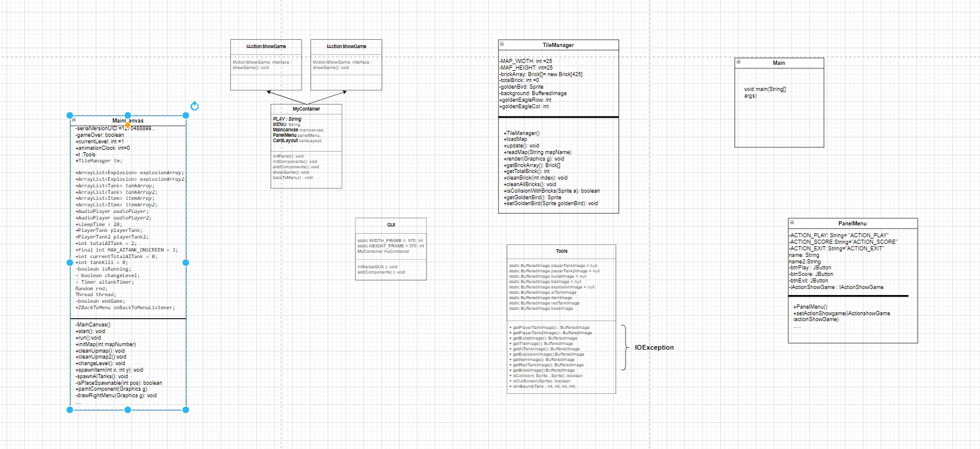The width and height of the screenshot is (980, 449).
Task: Click '-background: BufferedImage' in TileManager
Action: pos(533,93)
